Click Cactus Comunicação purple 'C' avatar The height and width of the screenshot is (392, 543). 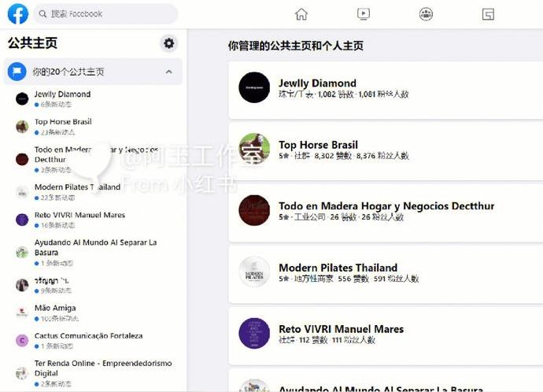pyautogui.click(x=22, y=341)
